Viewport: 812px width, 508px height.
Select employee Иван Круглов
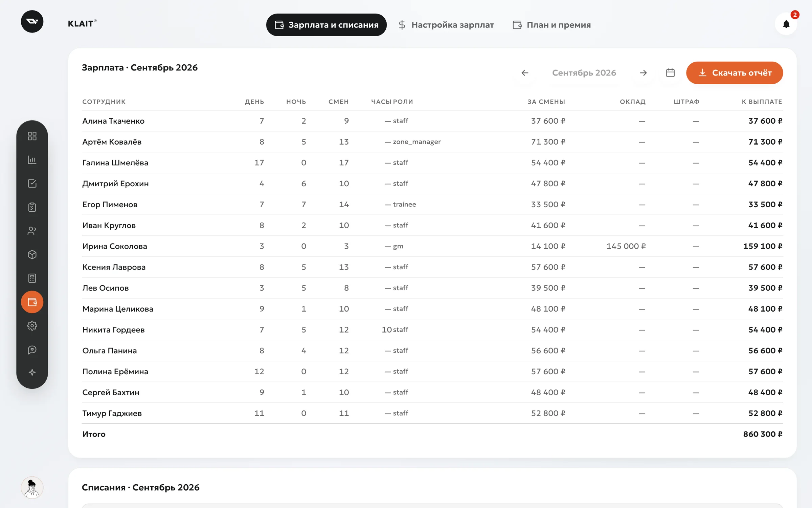click(x=109, y=226)
